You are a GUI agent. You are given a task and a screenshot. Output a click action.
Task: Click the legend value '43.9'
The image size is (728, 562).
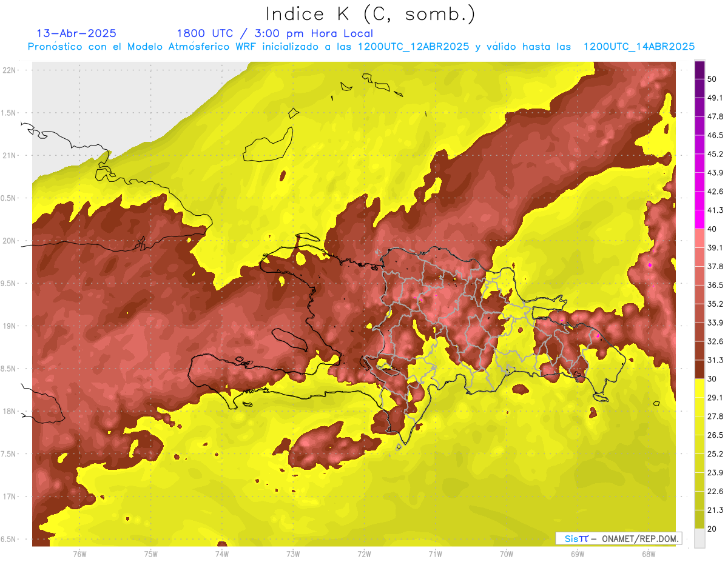tap(715, 173)
